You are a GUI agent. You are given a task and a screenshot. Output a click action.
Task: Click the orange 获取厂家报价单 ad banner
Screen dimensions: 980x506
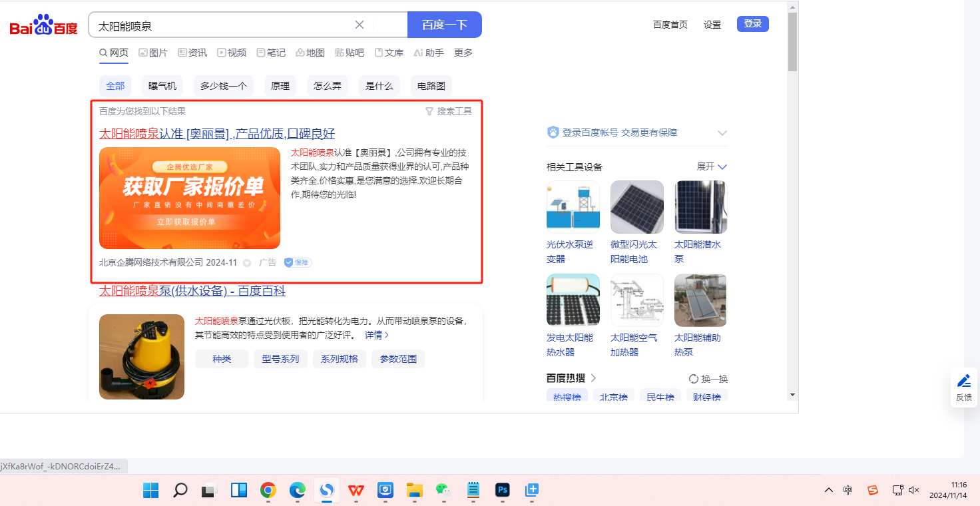[x=190, y=198]
